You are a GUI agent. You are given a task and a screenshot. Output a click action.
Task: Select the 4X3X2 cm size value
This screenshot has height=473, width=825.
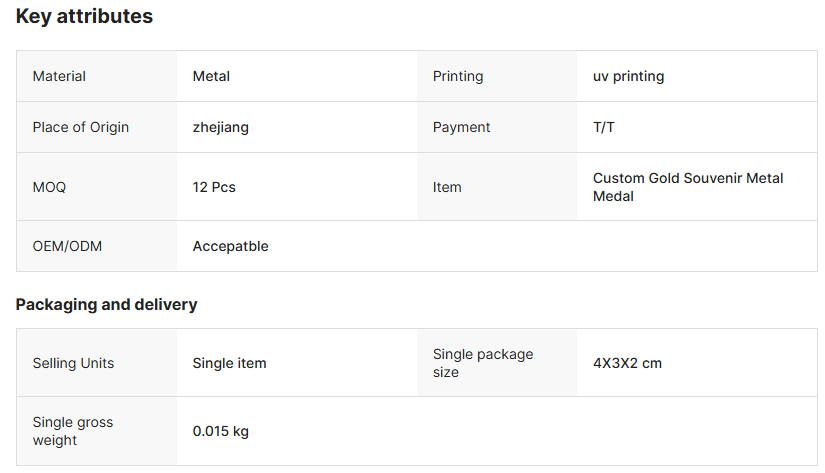pyautogui.click(x=627, y=363)
